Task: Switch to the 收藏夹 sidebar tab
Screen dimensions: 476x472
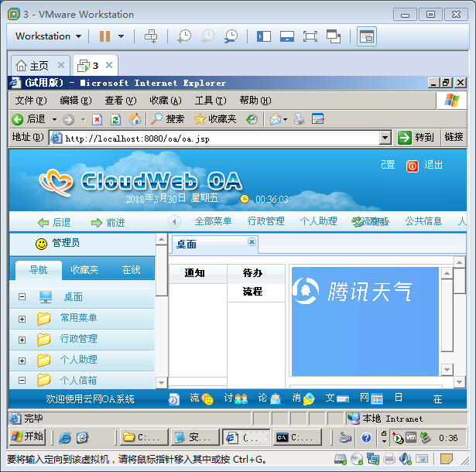Action: [84, 269]
